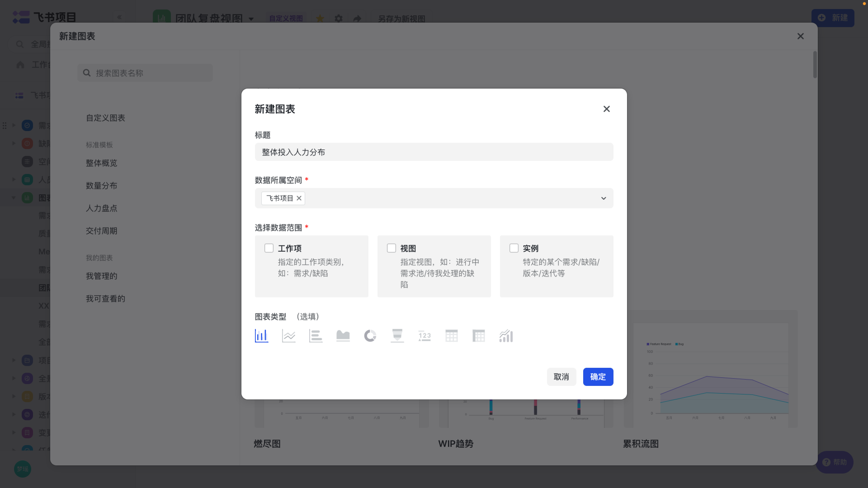Select the area chart type
Viewport: 868px width, 488px height.
pyautogui.click(x=343, y=336)
